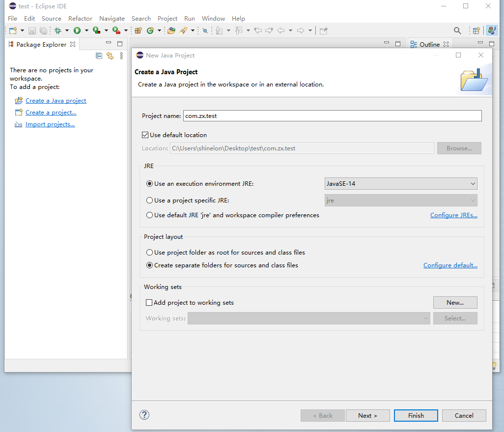Click the Save All toolbar icon
504x432 pixels.
(43, 30)
